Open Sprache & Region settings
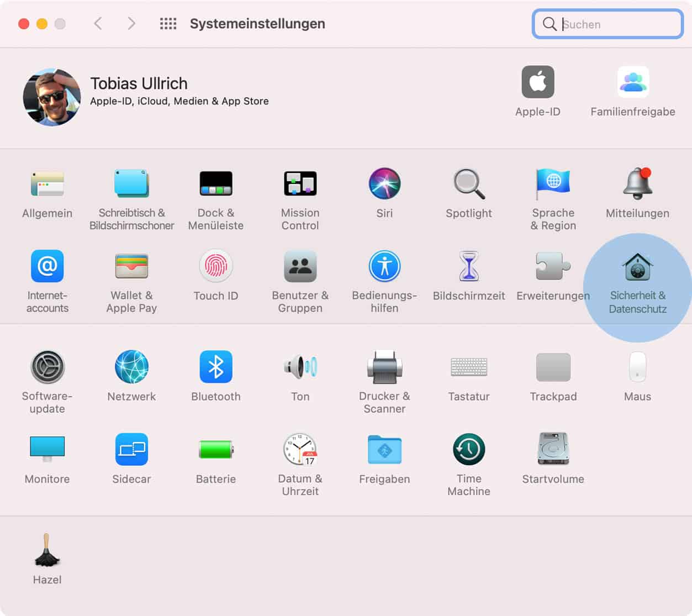Image resolution: width=692 pixels, height=616 pixels. [x=553, y=184]
